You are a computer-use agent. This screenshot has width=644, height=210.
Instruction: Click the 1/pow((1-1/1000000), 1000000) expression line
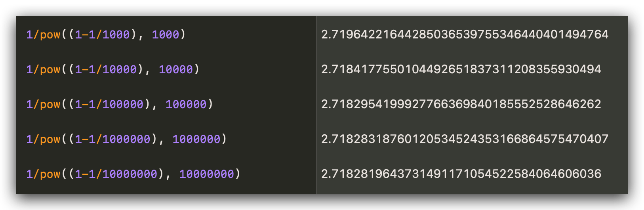tap(126, 139)
